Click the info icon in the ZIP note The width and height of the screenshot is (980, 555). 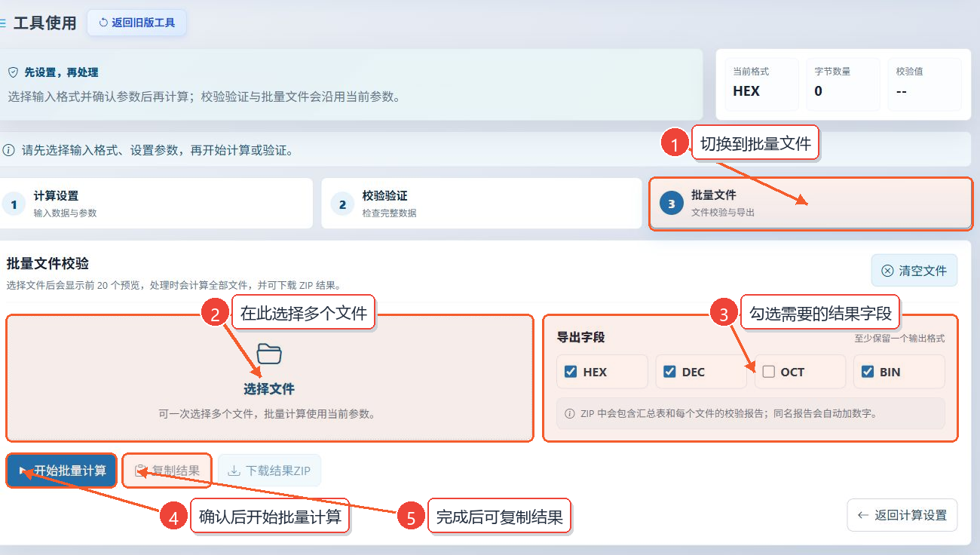click(x=570, y=413)
